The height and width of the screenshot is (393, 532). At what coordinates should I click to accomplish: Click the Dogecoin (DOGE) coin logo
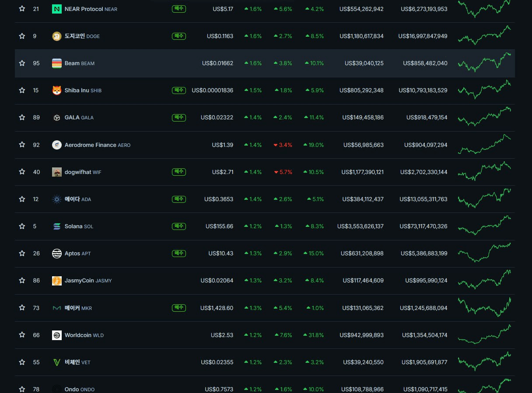click(57, 36)
